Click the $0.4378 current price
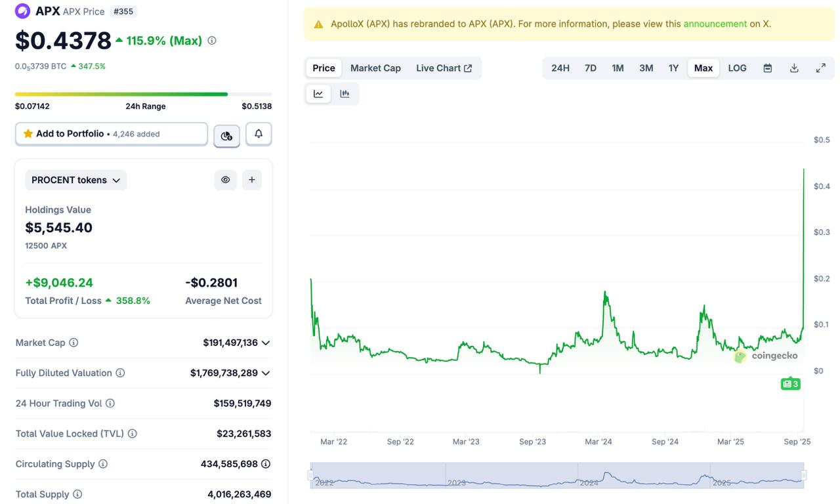 (63, 41)
